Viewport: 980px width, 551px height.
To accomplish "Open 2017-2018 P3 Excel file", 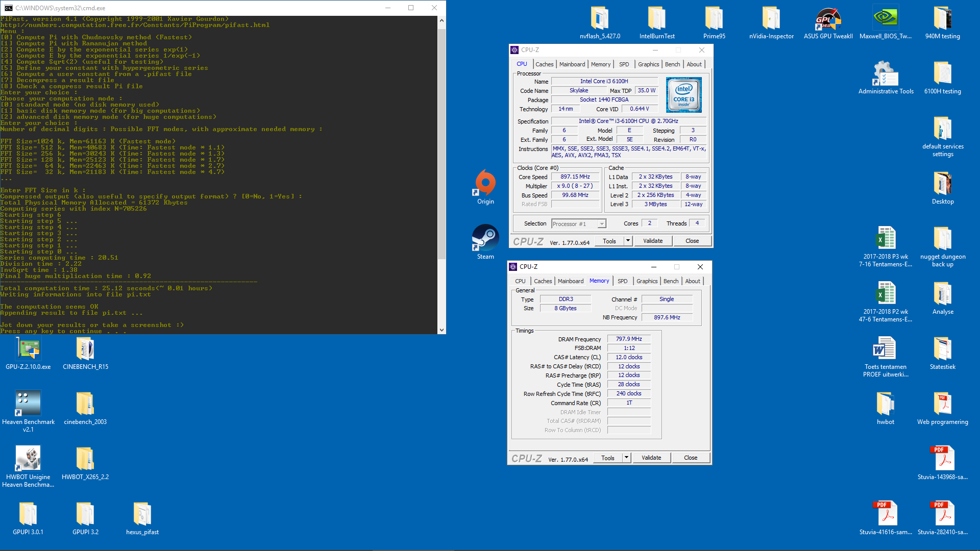I will point(886,246).
